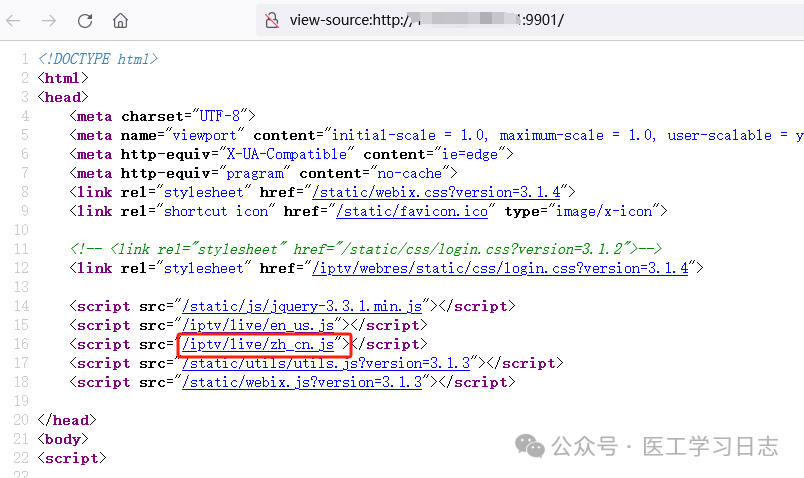804x478 pixels.
Task: Click line number 16 in the gutter
Action: (21, 344)
